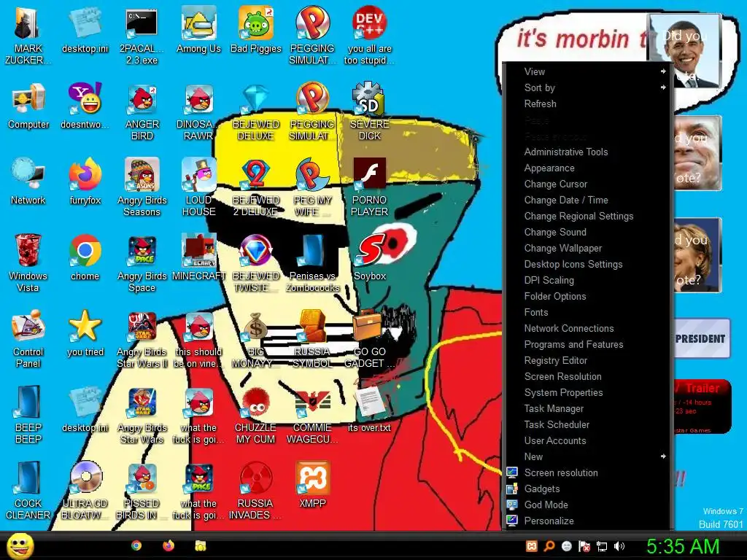The width and height of the screenshot is (747, 560).
Task: Open Chrome from the taskbar
Action: point(136,545)
